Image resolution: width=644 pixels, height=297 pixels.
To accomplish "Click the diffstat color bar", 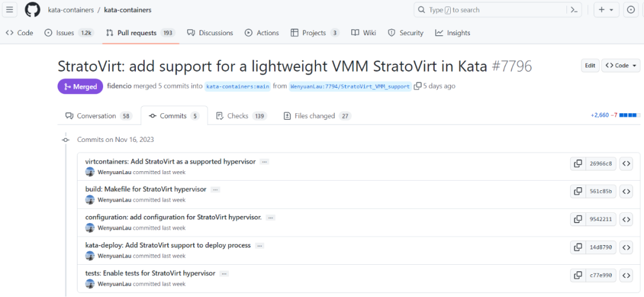I will click(630, 115).
